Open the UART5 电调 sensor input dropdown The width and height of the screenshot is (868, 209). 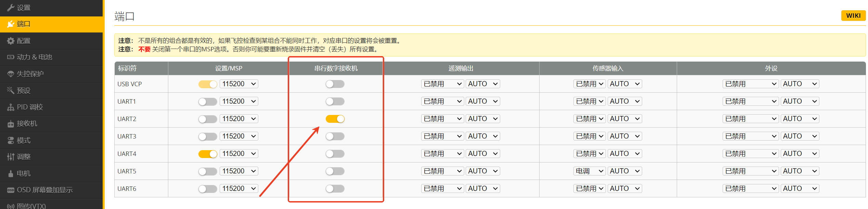(x=590, y=171)
